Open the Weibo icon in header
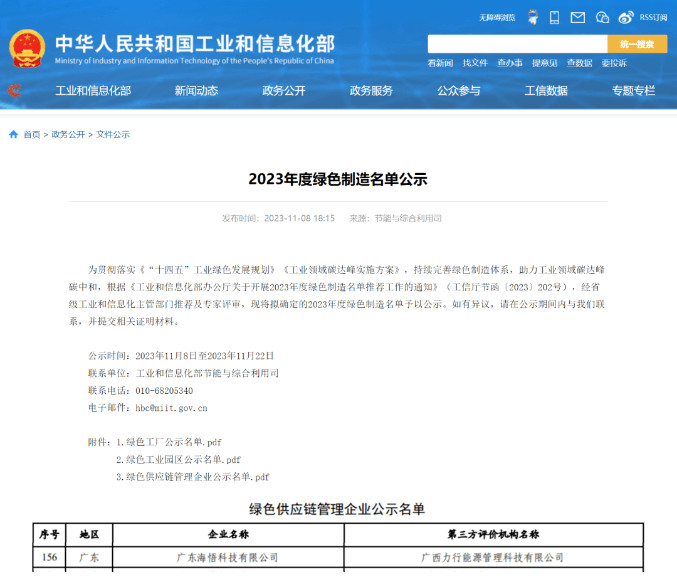This screenshot has width=677, height=582. click(x=626, y=17)
